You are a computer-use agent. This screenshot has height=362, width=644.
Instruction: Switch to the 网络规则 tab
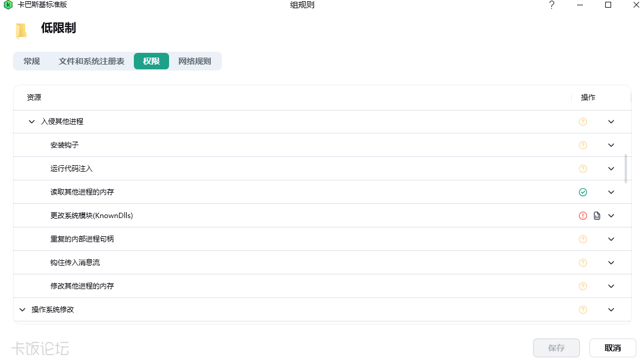(x=195, y=61)
